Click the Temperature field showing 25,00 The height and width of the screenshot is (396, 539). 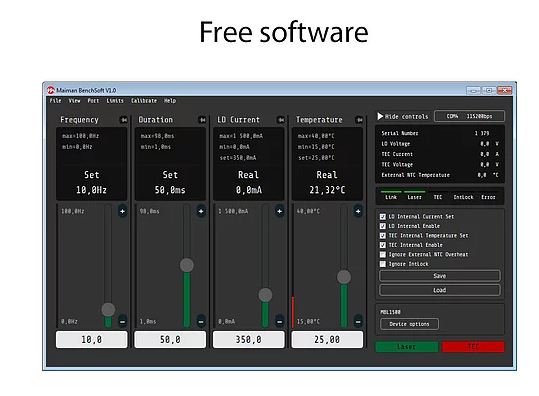[x=327, y=340]
